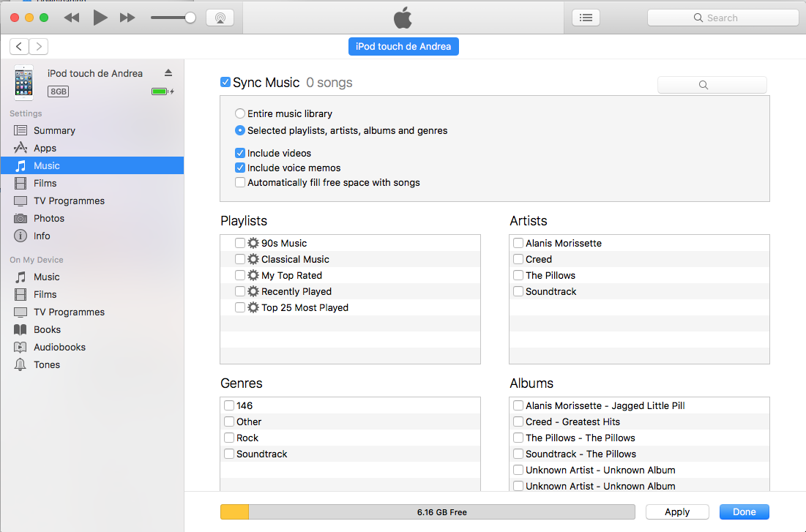The image size is (806, 532).
Task: Click the volume slider knob
Action: point(190,18)
